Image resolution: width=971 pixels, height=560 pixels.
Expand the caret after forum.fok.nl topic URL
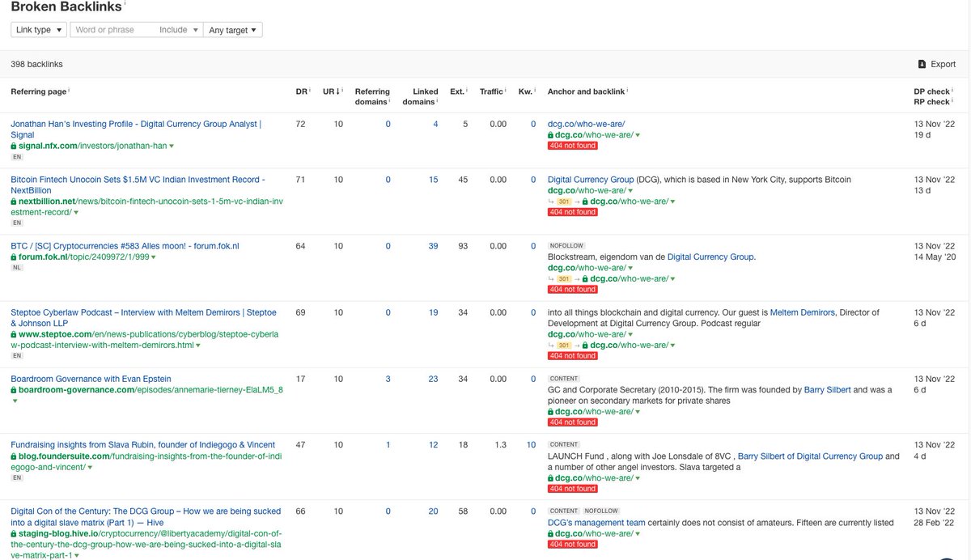coord(154,257)
